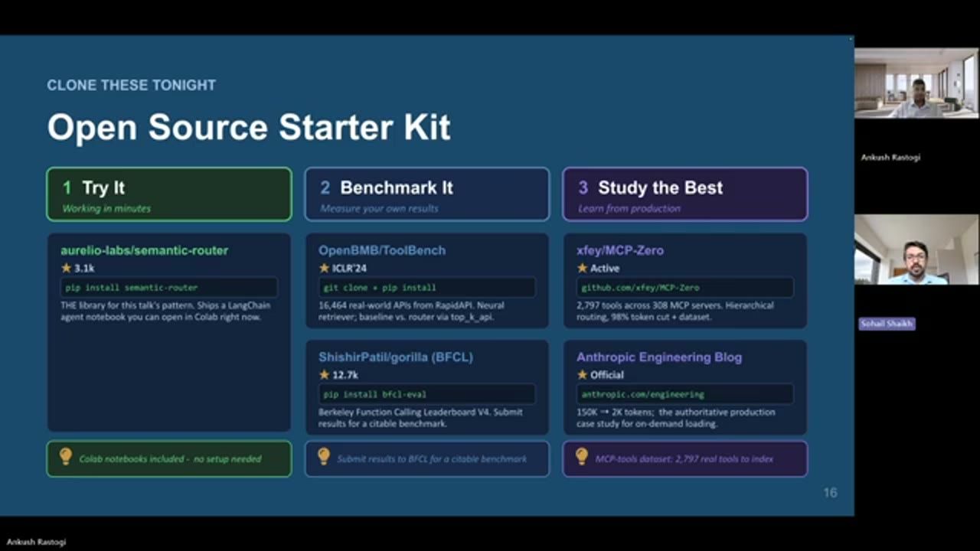Click the Sohail Shaikh name tag
The image size is (980, 551).
pos(887,324)
